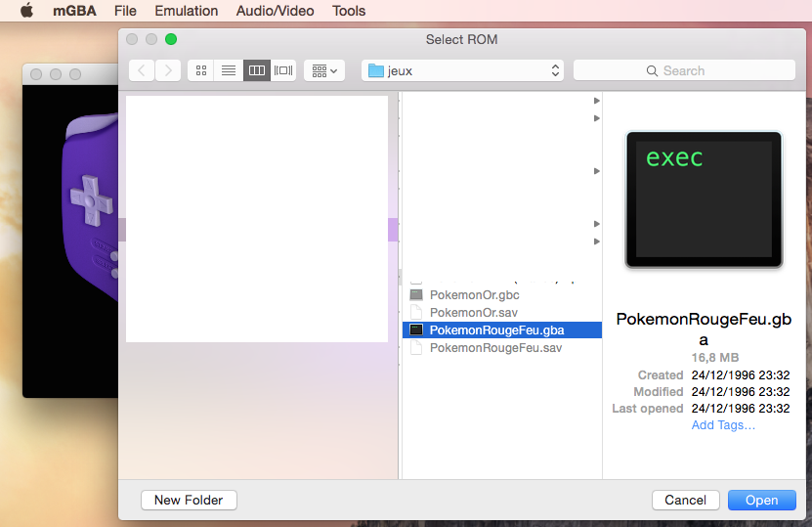Switch to Cover Flow view
This screenshot has height=527, width=812.
point(283,70)
